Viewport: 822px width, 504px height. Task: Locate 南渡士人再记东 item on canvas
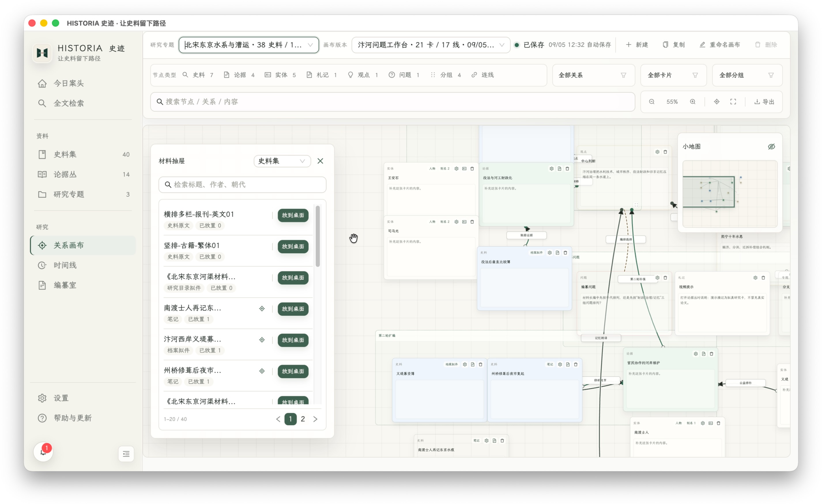click(x=262, y=309)
